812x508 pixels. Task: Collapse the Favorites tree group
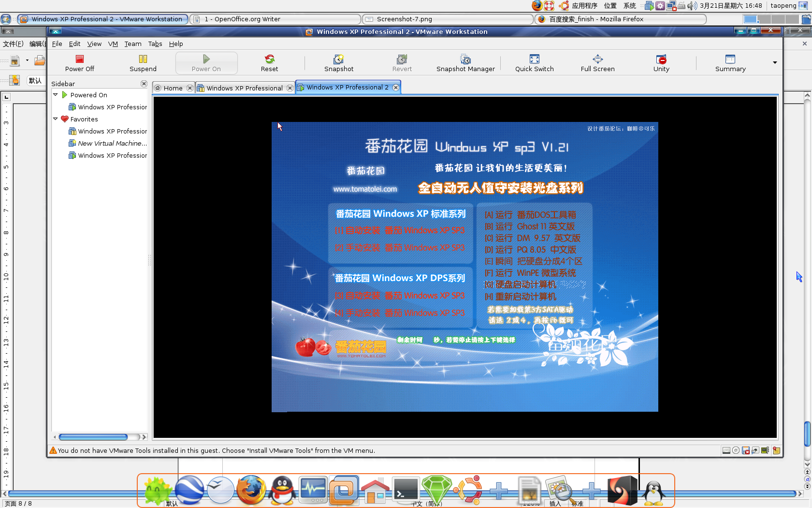(56, 119)
